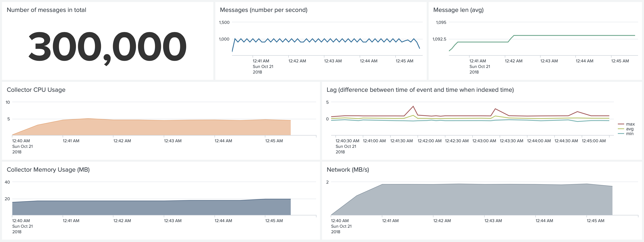The image size is (644, 242).
Task: Click the blue messages-per-second zigzag line
Action: point(325,40)
